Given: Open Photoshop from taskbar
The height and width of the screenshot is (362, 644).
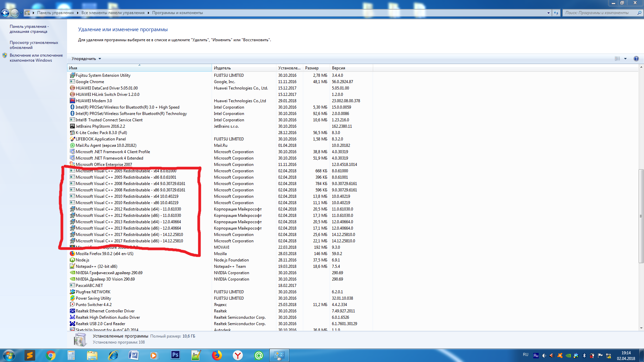Looking at the screenshot, I should (x=175, y=355).
